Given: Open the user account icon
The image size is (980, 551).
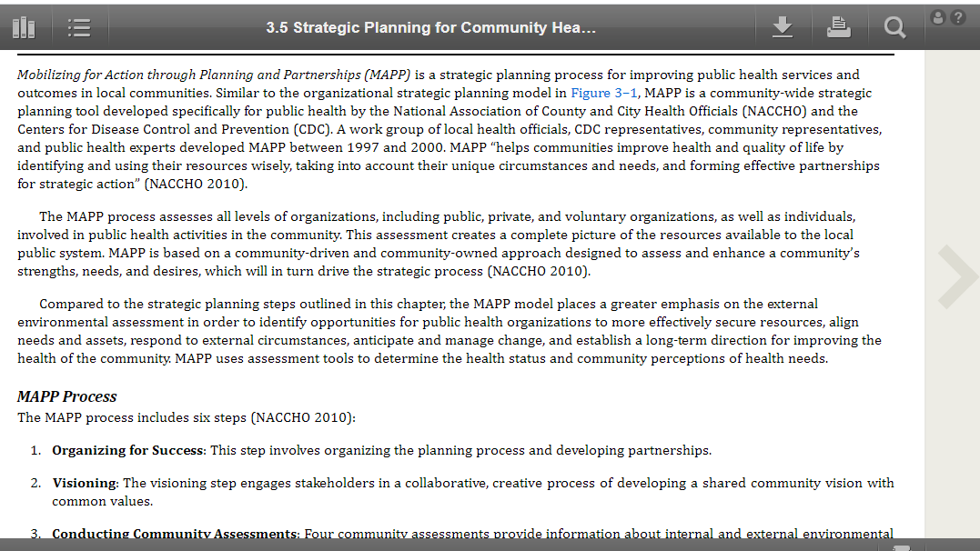Looking at the screenshot, I should point(937,17).
